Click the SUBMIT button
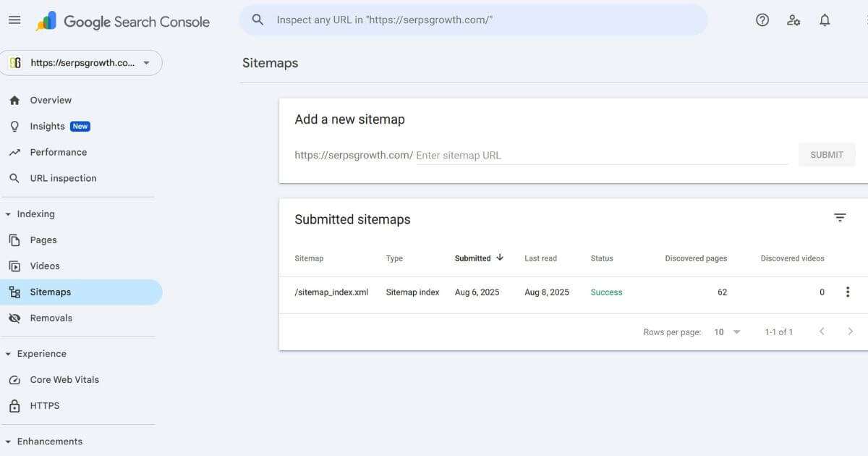The height and width of the screenshot is (456, 868). click(827, 154)
